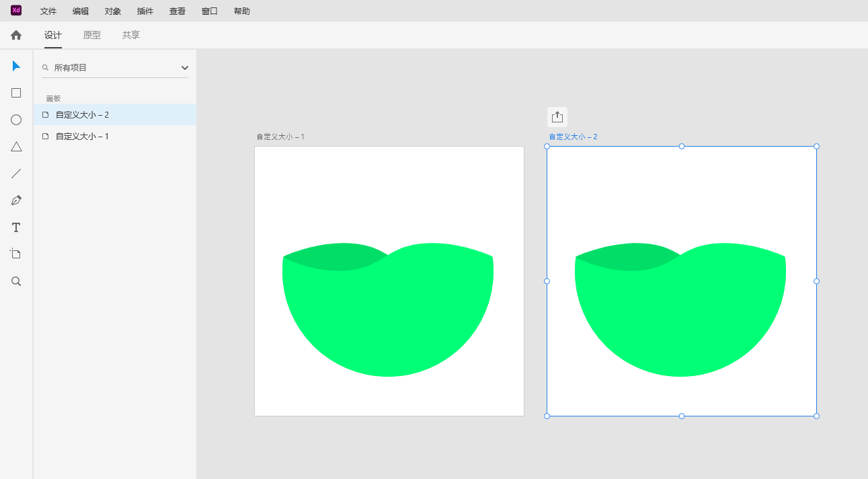
Task: Open the 窗口 menu
Action: coord(210,11)
